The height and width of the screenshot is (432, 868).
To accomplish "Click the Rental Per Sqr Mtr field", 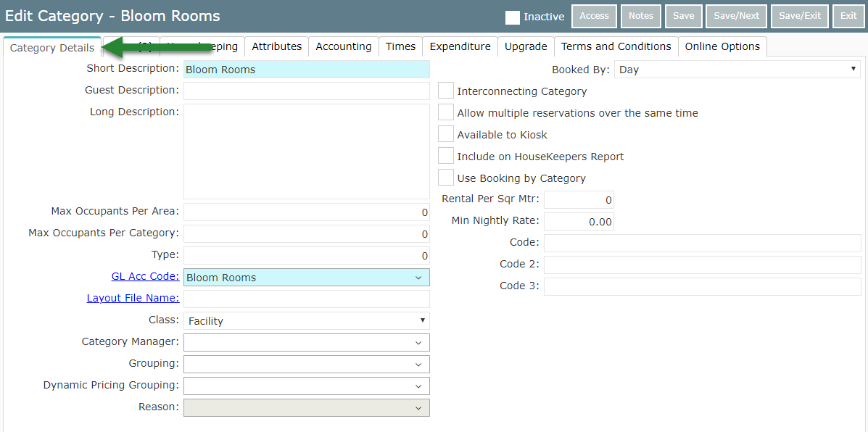I will [579, 199].
